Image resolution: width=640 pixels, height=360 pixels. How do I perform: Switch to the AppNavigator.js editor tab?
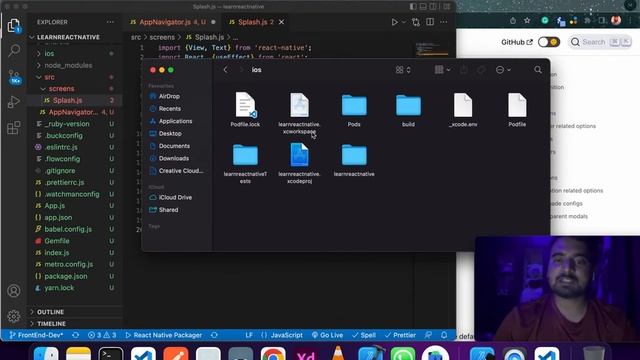173,22
